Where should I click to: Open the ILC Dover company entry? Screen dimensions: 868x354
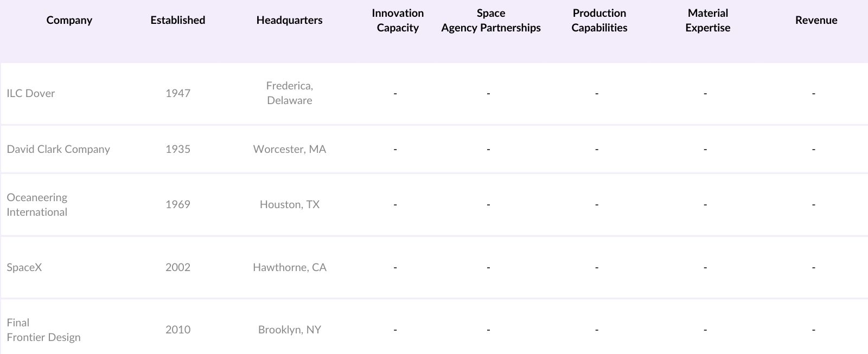tap(31, 93)
